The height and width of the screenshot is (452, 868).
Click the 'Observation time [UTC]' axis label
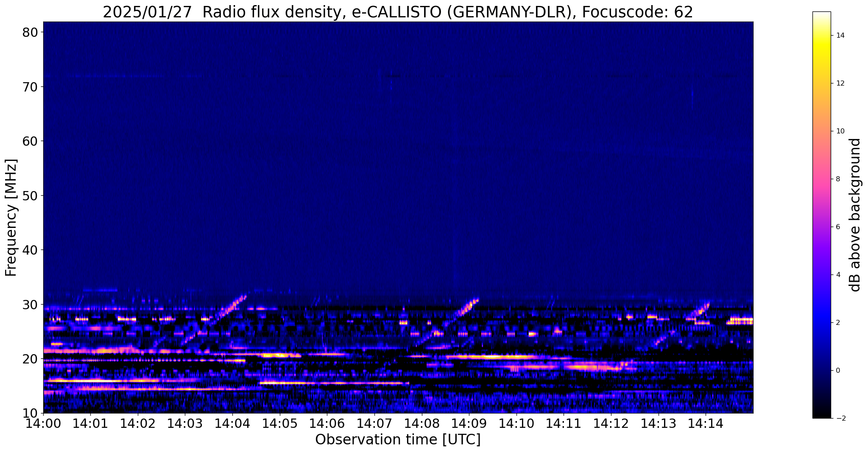coord(398,440)
